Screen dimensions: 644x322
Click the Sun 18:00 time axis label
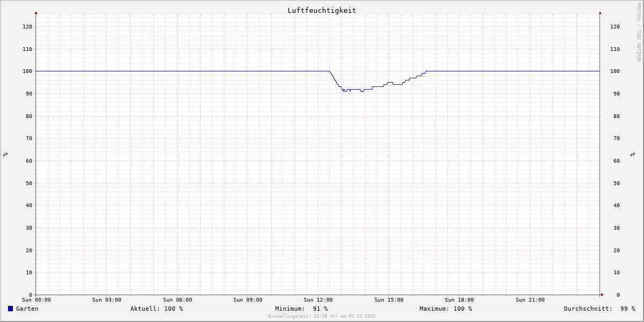(x=459, y=300)
